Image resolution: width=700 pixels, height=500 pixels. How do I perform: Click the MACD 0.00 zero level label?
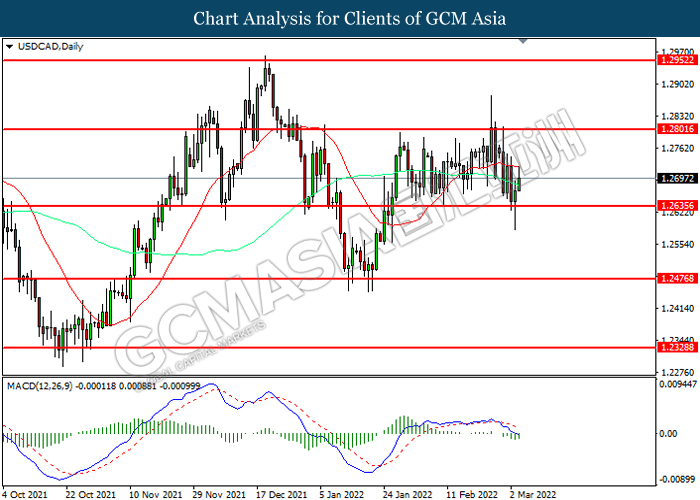668,433
